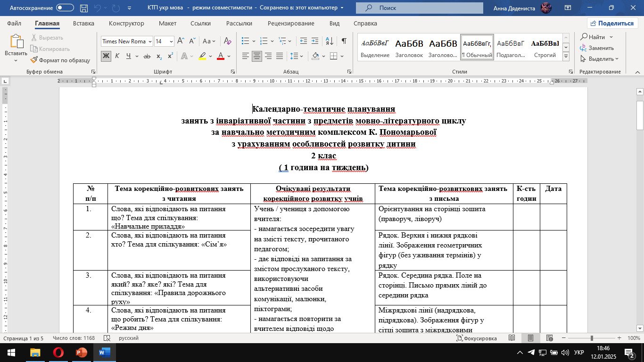Apply the Подзаголовок style
This screenshot has height=362, width=644.
coord(511,48)
